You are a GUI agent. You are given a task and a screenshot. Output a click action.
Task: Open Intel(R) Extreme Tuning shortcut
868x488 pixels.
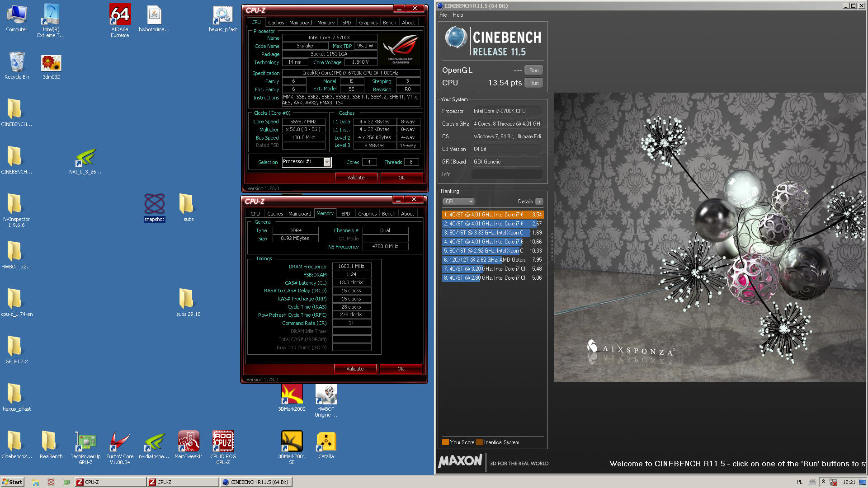(x=51, y=20)
